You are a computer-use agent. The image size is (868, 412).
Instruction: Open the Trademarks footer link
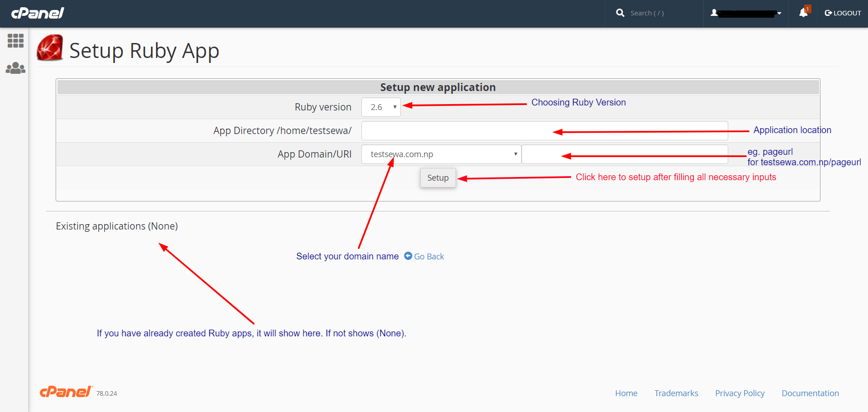tap(676, 393)
